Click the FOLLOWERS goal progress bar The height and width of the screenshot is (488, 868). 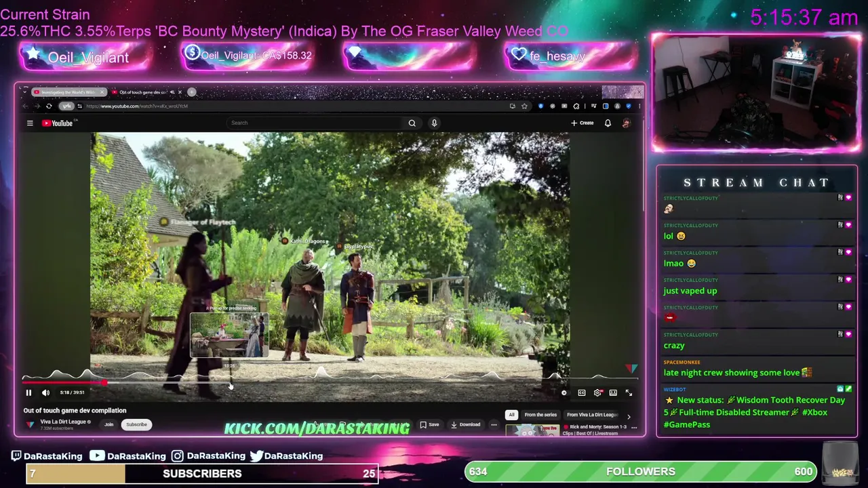click(640, 472)
